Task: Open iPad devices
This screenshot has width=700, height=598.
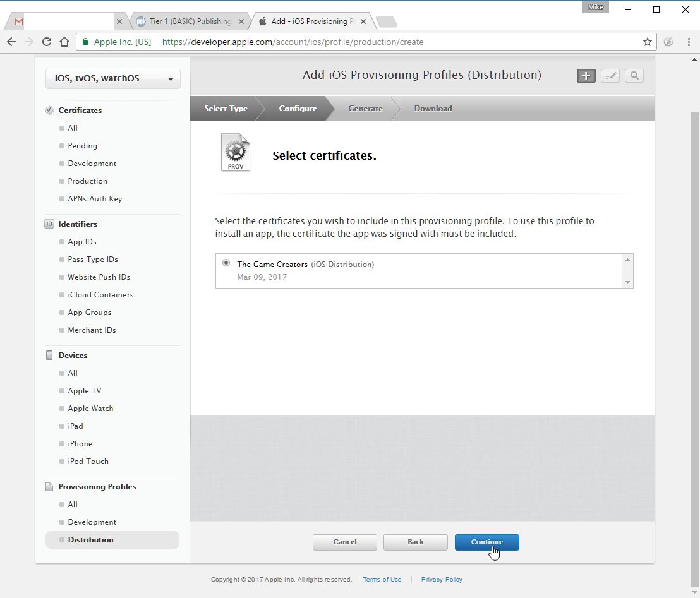Action: pos(75,426)
